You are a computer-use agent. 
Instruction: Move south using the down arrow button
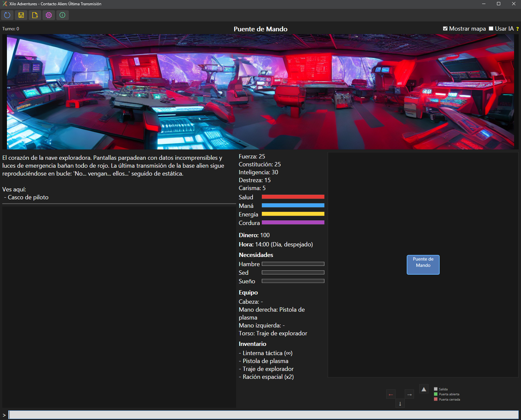tap(400, 404)
